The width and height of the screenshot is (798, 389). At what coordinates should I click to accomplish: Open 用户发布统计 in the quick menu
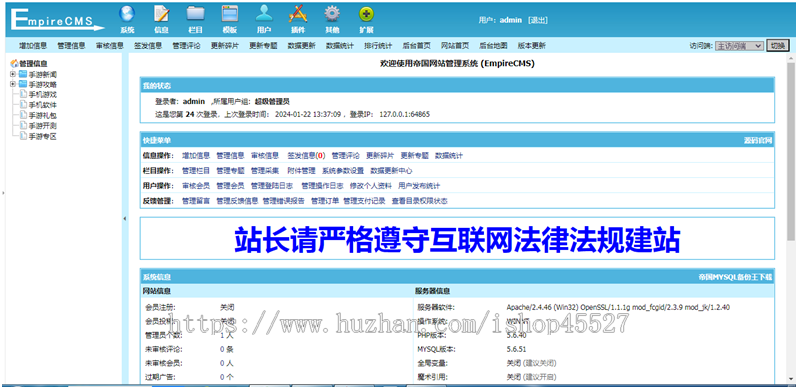[419, 186]
